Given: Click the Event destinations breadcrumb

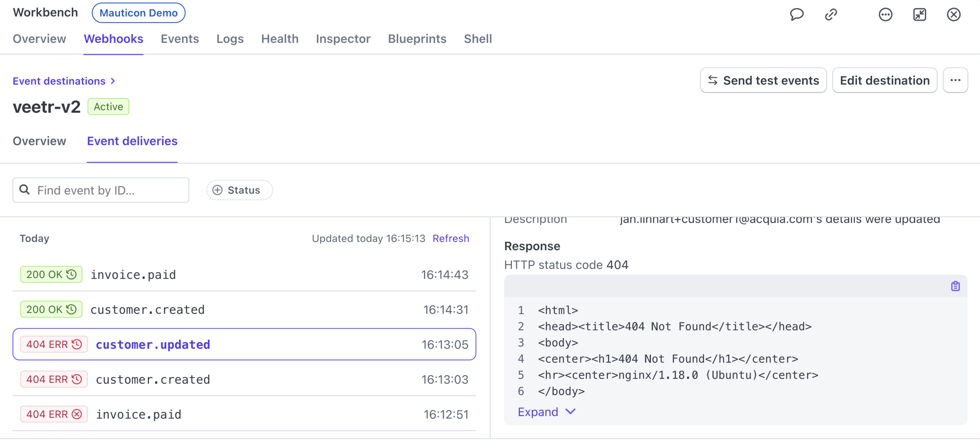Looking at the screenshot, I should click(59, 81).
